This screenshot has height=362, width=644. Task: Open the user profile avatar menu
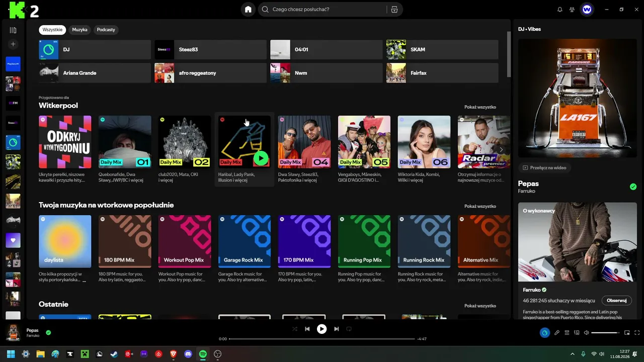pyautogui.click(x=587, y=9)
